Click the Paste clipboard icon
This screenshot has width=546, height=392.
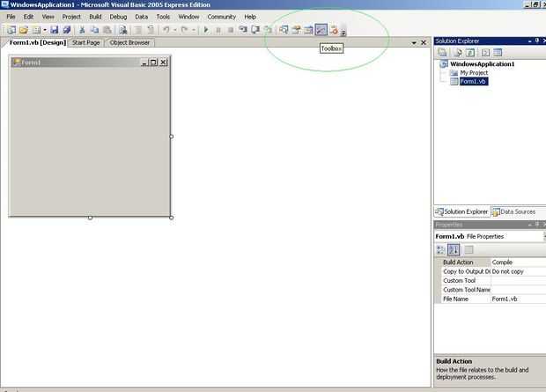coord(107,30)
